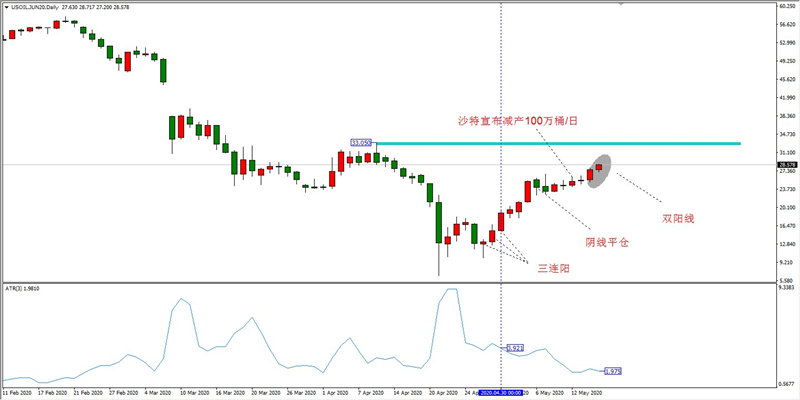Click the 0.5677 value on ATR scale

787,384
